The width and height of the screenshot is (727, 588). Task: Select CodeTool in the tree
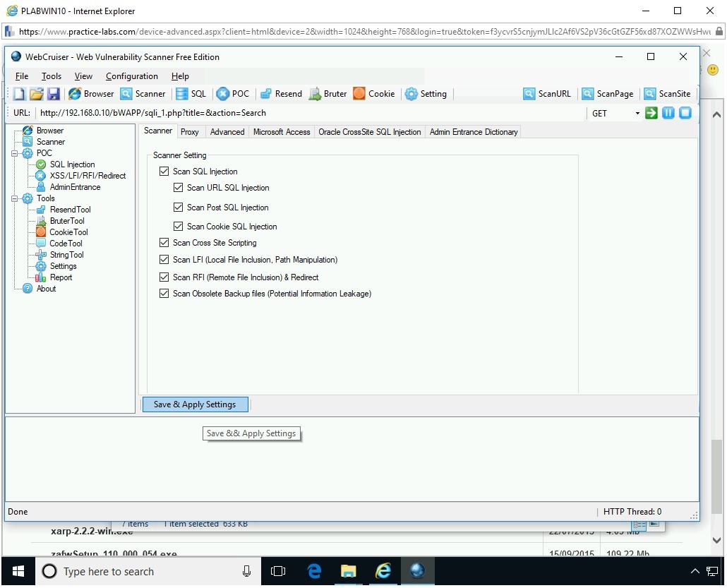pos(66,244)
